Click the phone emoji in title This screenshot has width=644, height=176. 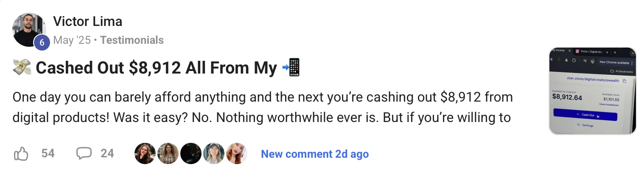(291, 68)
